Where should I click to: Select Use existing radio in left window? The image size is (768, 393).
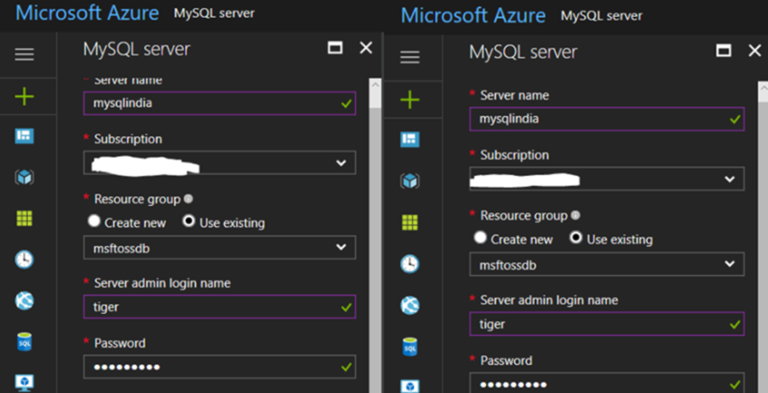pyautogui.click(x=189, y=221)
